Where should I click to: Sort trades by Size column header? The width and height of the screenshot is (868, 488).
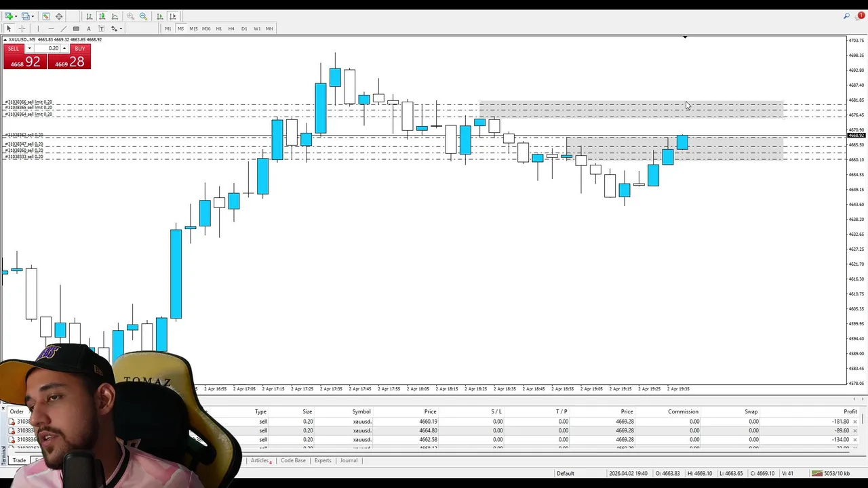click(x=307, y=411)
